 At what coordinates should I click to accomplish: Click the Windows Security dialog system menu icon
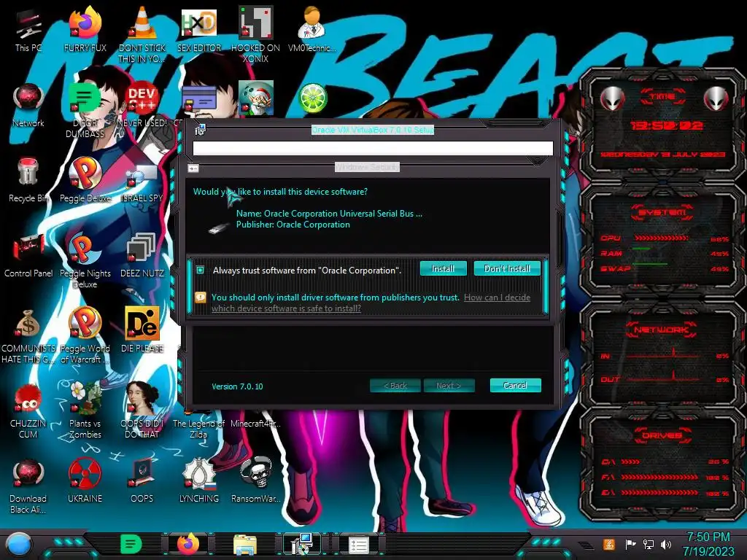(193, 168)
